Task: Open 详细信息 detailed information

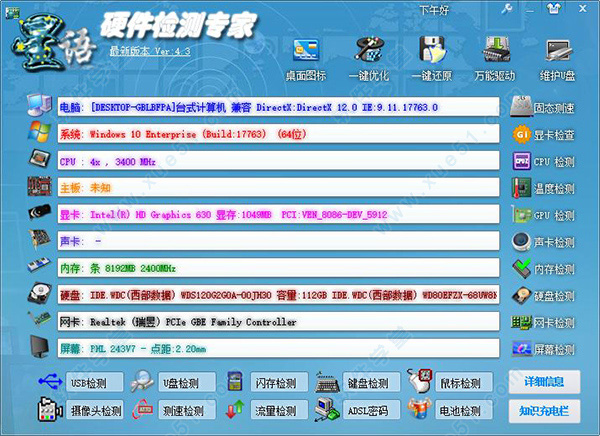Action: coord(544,381)
